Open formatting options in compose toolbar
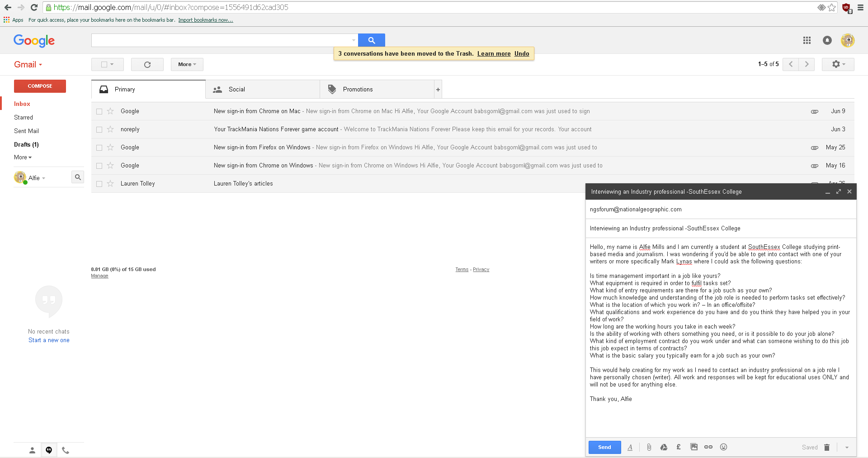The height and width of the screenshot is (458, 868). [x=630, y=447]
